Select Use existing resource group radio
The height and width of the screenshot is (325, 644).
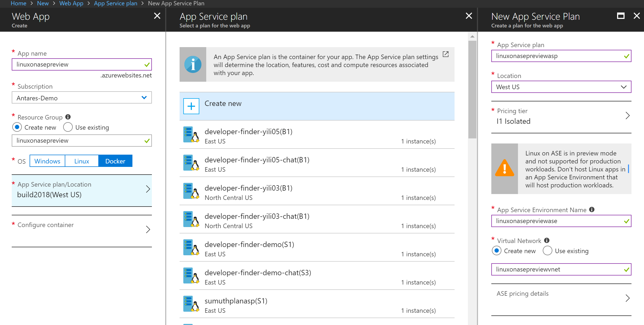tap(68, 127)
